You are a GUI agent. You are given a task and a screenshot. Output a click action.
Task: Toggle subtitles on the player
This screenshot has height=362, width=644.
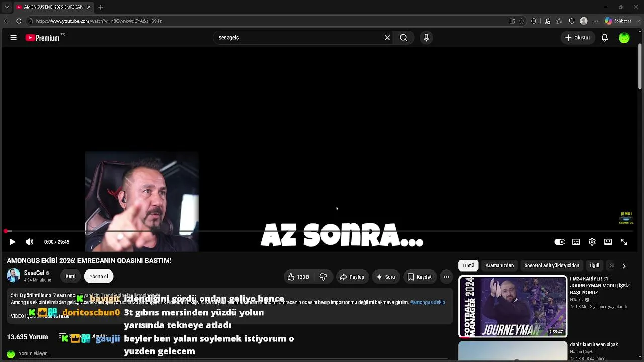coord(576,242)
